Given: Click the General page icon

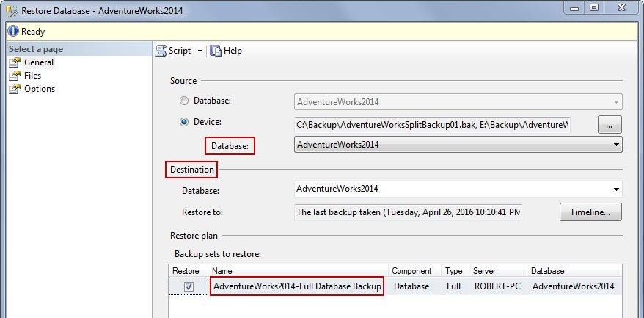Looking at the screenshot, I should [x=15, y=62].
